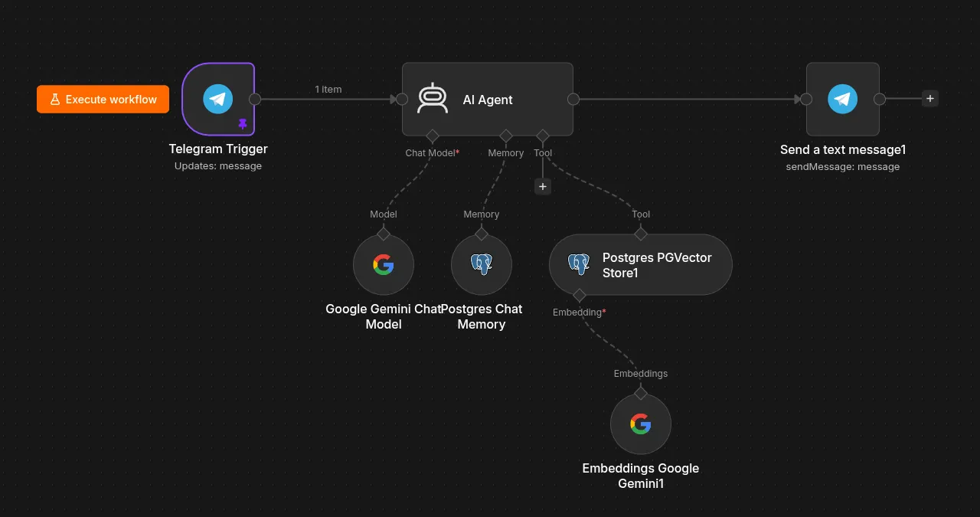
Task: Click the Memory diamond connector on AI Agent
Action: 506,136
